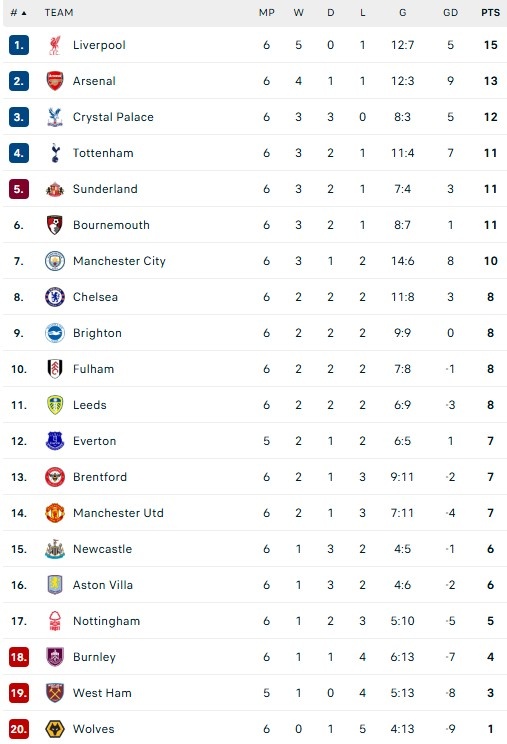507x744 pixels.
Task: Click the red rank 18 relegation badge
Action: [x=19, y=657]
